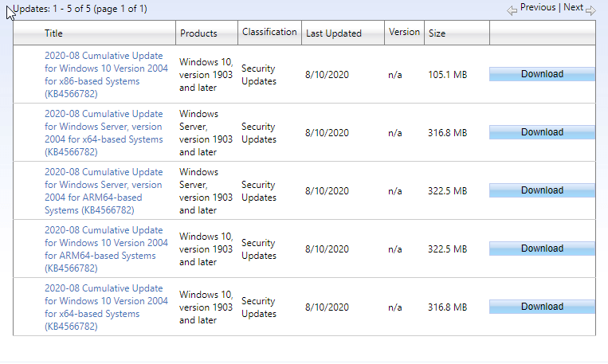This screenshot has height=364, width=608.
Task: Download the Windows Server x64 316.8 MB update
Action: [542, 133]
